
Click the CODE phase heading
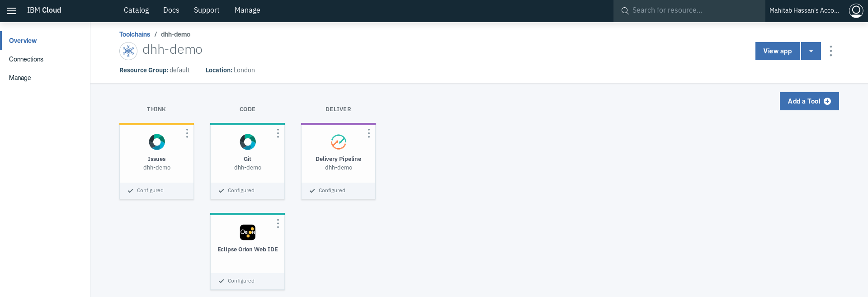coord(248,109)
